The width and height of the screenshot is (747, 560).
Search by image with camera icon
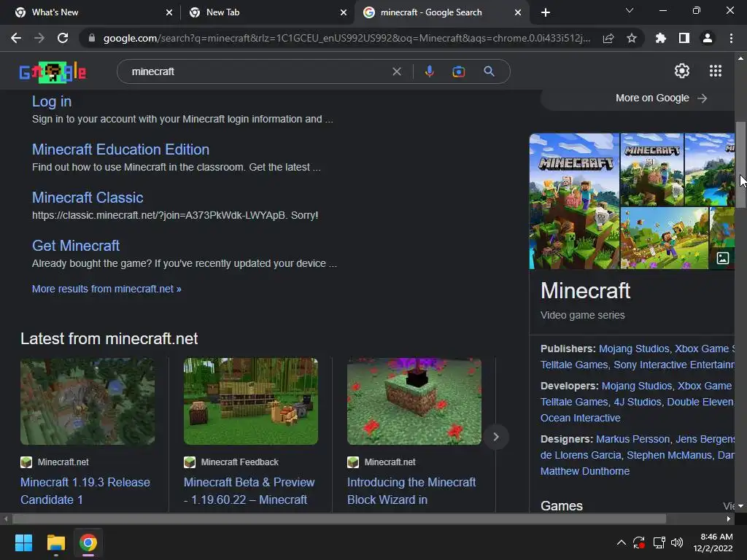[458, 71]
